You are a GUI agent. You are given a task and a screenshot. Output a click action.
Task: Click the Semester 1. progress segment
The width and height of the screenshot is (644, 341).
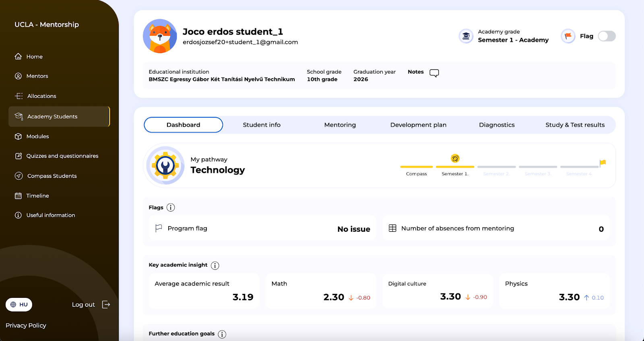pos(455,167)
